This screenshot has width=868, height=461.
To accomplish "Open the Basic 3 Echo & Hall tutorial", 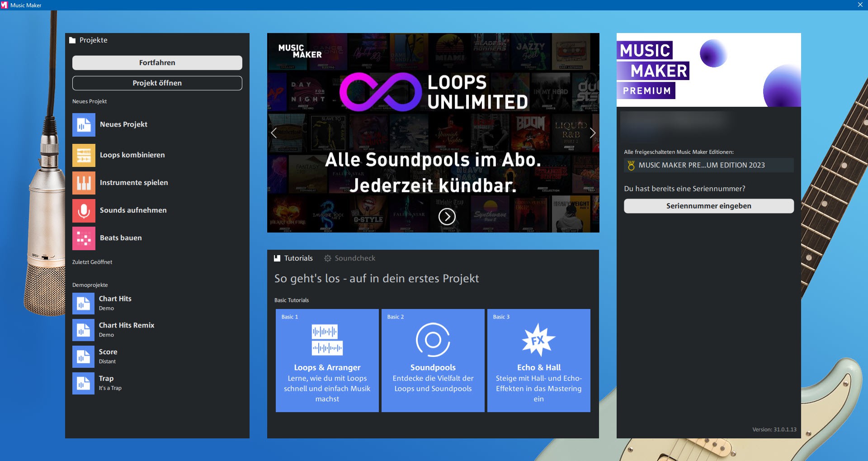I will [x=539, y=361].
